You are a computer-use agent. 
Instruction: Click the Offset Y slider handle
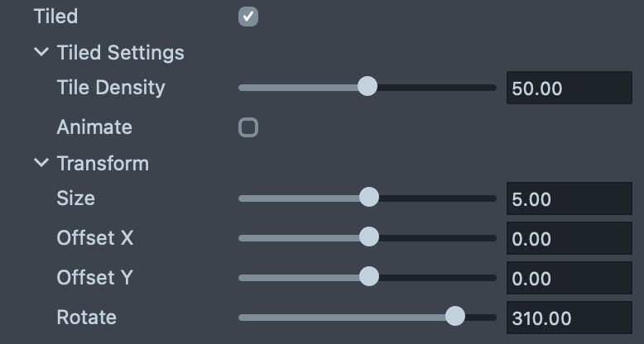[369, 276]
